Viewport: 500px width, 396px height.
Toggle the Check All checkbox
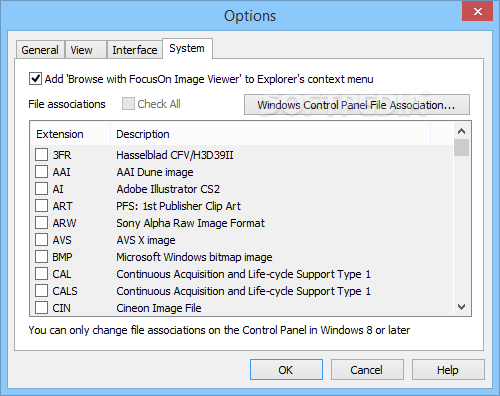128,104
